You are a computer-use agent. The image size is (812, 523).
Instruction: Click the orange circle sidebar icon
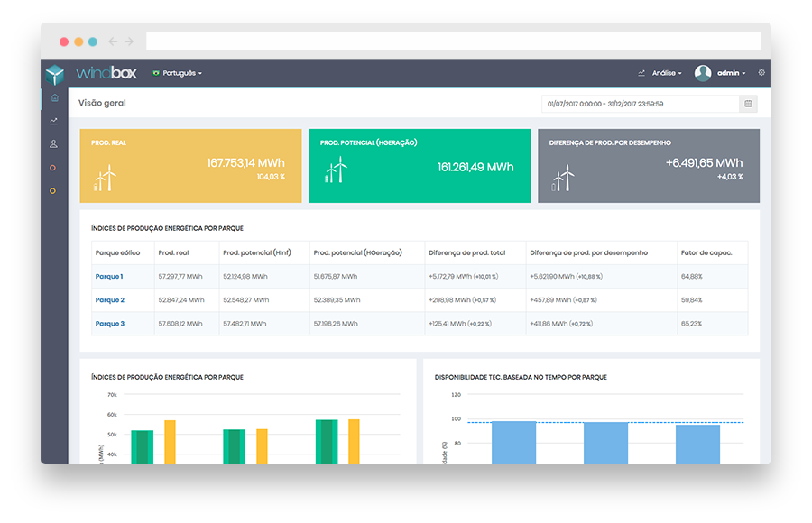coord(53,168)
